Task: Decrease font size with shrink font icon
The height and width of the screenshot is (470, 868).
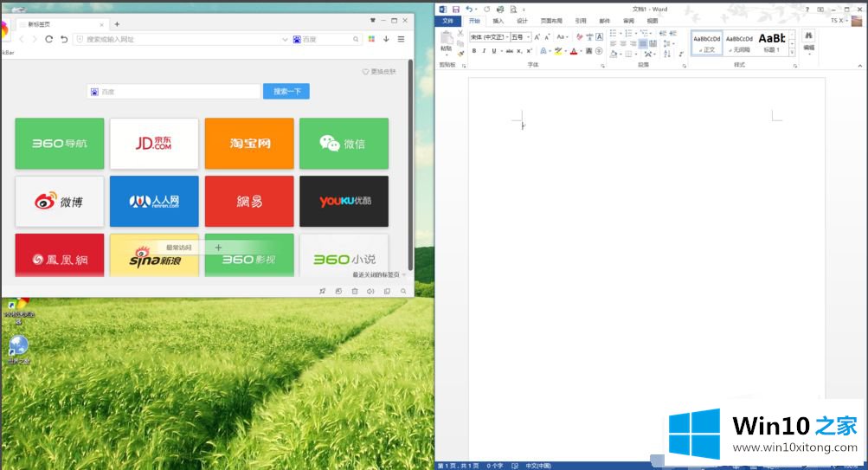Action: tap(547, 37)
